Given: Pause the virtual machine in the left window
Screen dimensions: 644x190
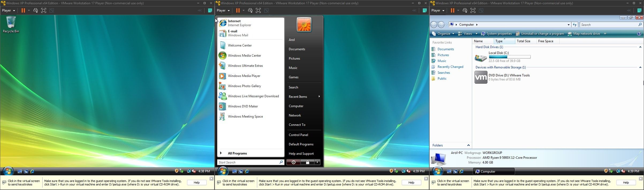Looking at the screenshot, I should coord(23,10).
